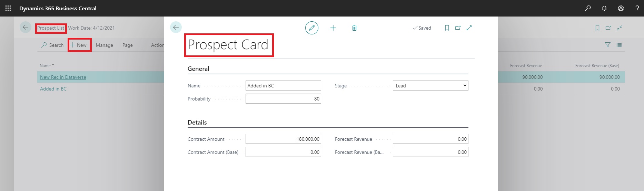Screen dimensions: 644x191
Task: Create new record with plus icon on card
Action: 333,28
